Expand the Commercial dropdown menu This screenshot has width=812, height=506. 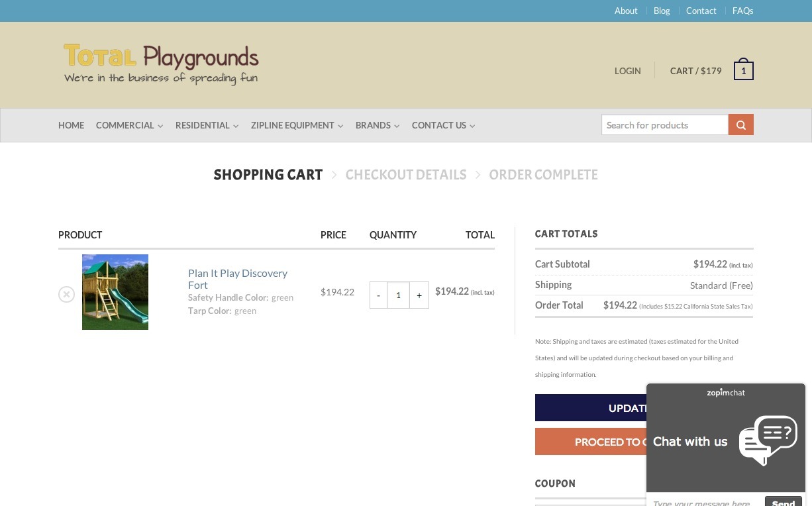pyautogui.click(x=129, y=125)
